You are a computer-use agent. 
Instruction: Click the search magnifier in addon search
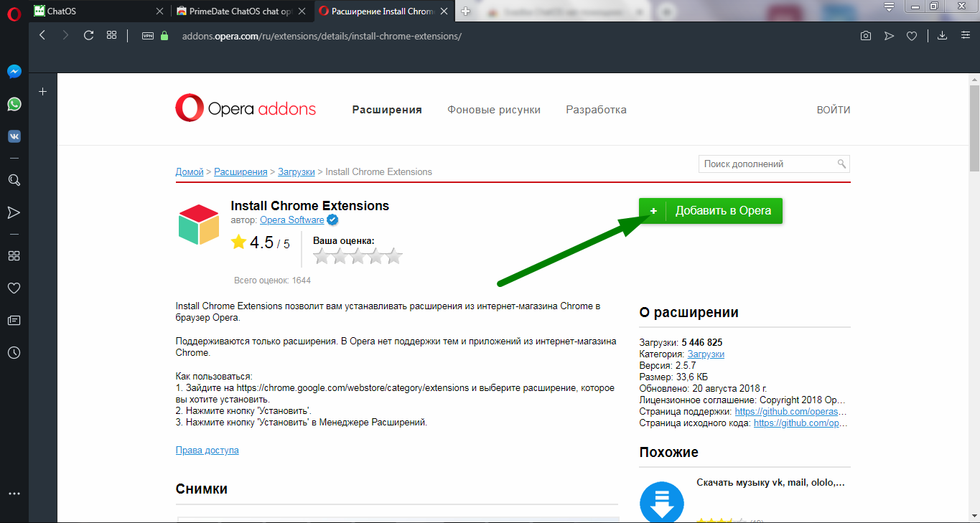pyautogui.click(x=841, y=164)
